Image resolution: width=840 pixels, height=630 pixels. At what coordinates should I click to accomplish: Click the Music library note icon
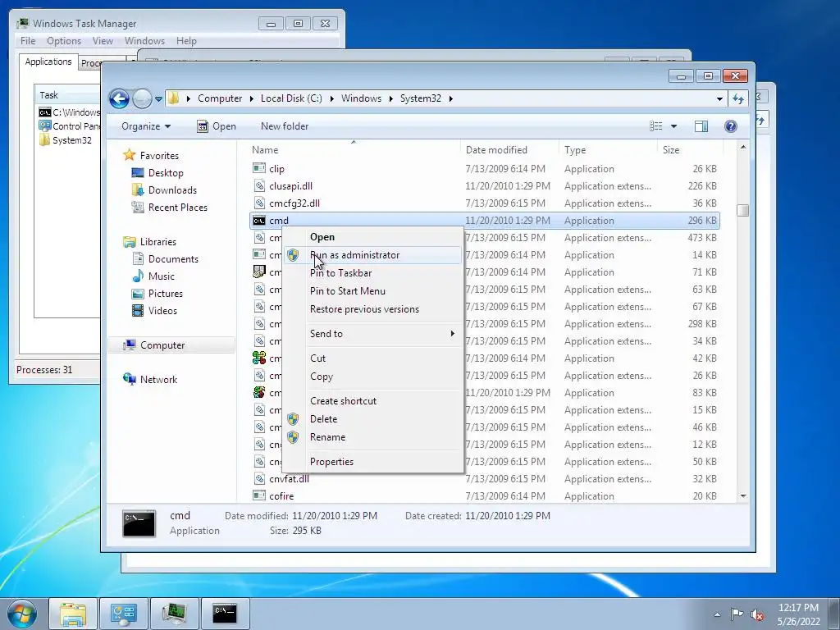click(138, 276)
